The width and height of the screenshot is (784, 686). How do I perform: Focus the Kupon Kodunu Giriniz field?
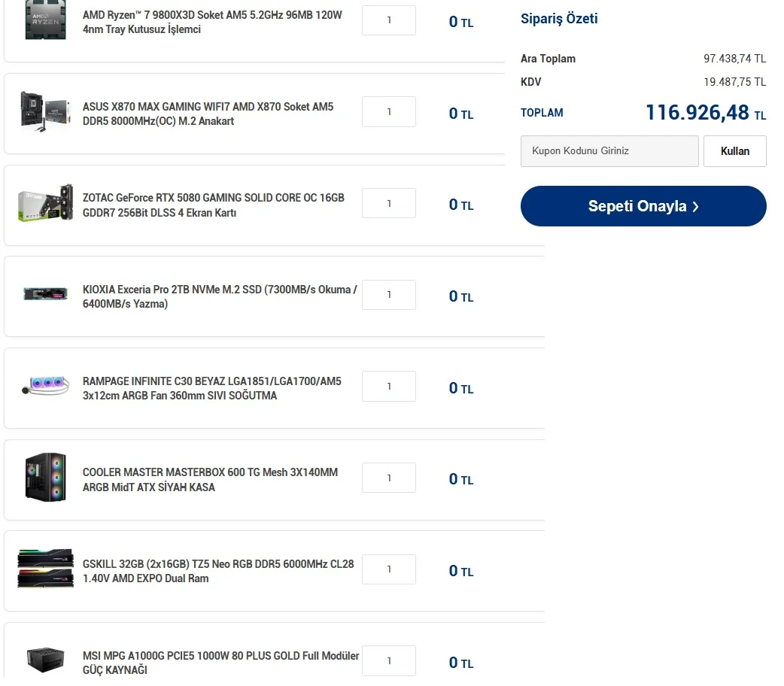pos(609,151)
